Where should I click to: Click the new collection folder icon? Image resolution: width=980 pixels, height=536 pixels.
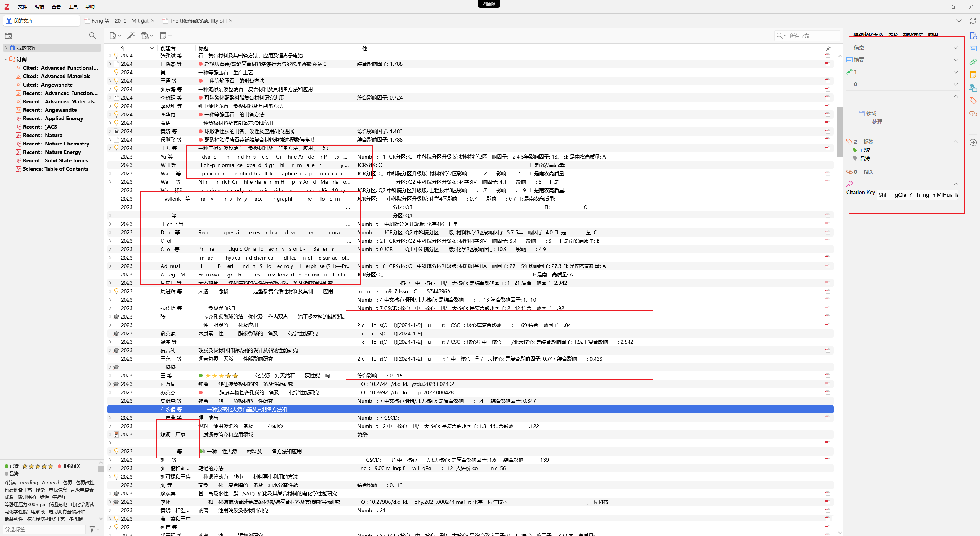pyautogui.click(x=8, y=36)
